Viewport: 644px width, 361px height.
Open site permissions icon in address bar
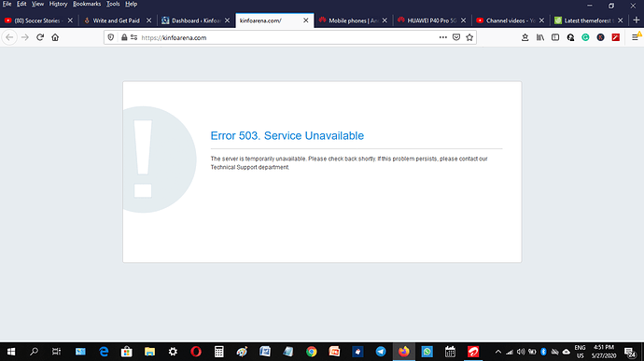pos(133,37)
